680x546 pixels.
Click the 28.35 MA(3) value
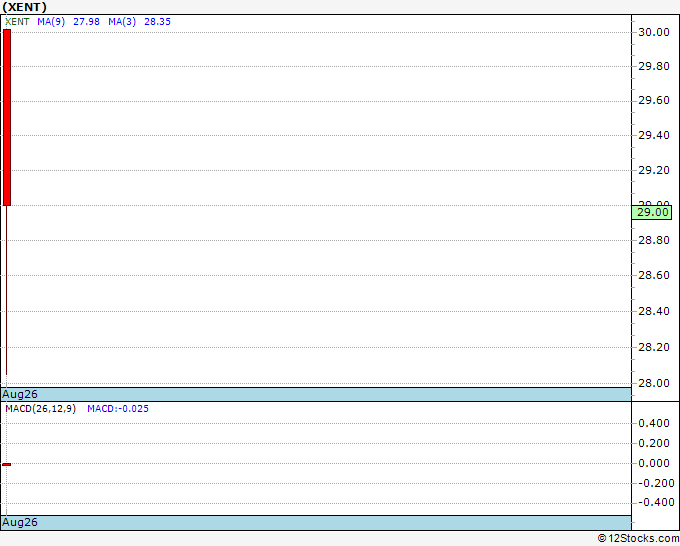[x=157, y=22]
